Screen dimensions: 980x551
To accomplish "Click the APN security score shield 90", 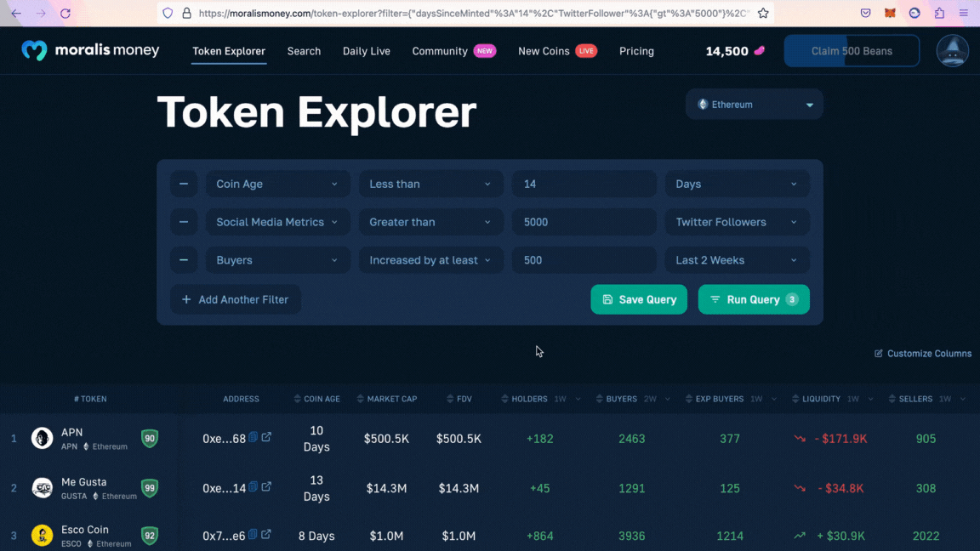I will click(x=150, y=439).
